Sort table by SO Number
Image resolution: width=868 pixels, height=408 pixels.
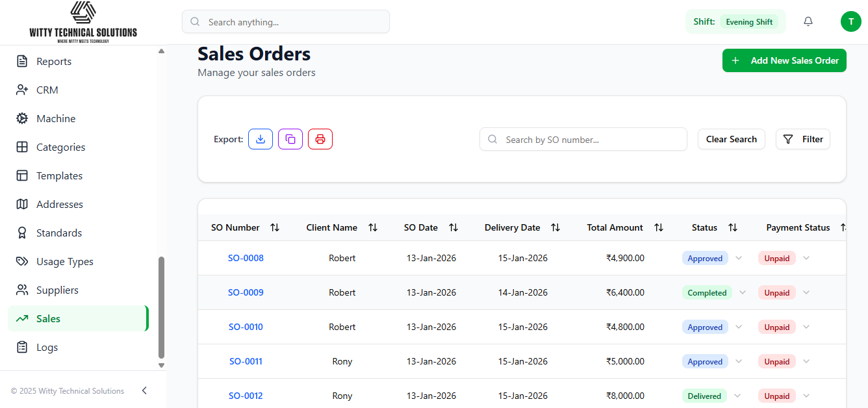click(x=275, y=227)
